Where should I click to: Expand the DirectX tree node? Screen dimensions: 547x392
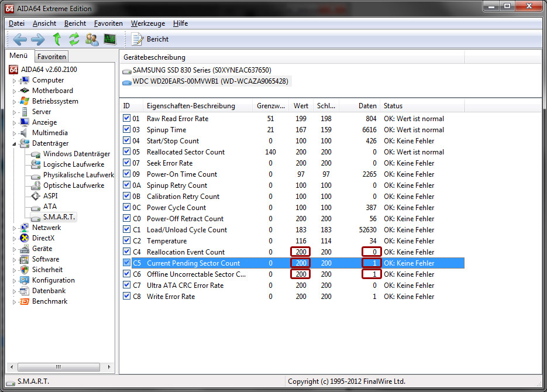pyautogui.click(x=14, y=239)
